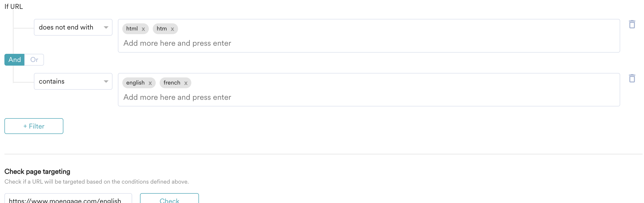
Task: Click 'Add more here and press enter' field
Action: 177,43
